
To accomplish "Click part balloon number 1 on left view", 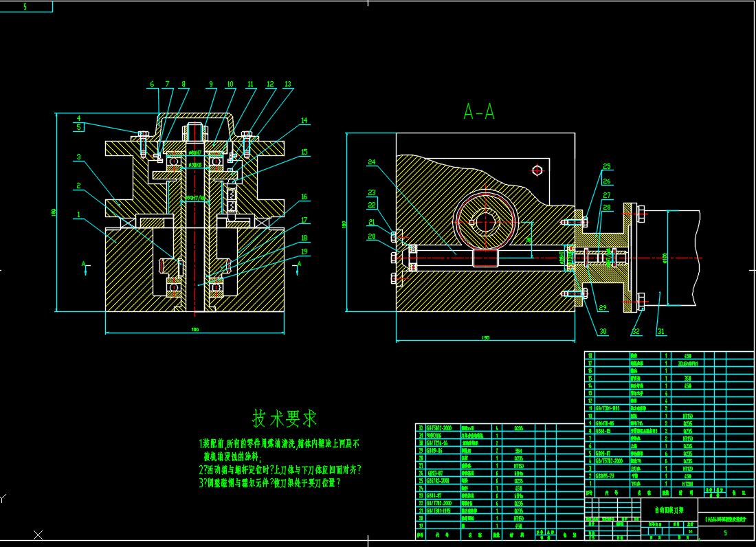I will (79, 214).
